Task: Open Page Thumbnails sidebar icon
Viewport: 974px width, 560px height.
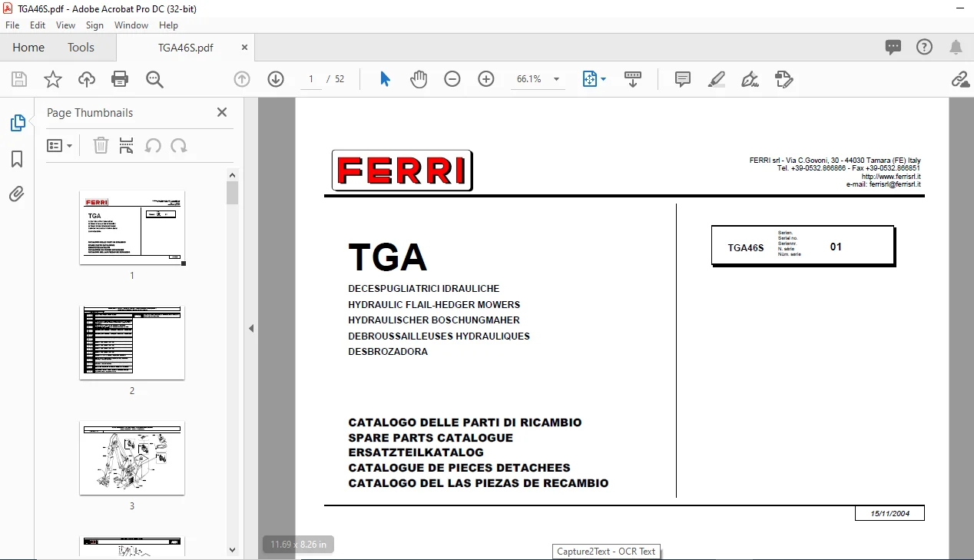Action: [17, 123]
